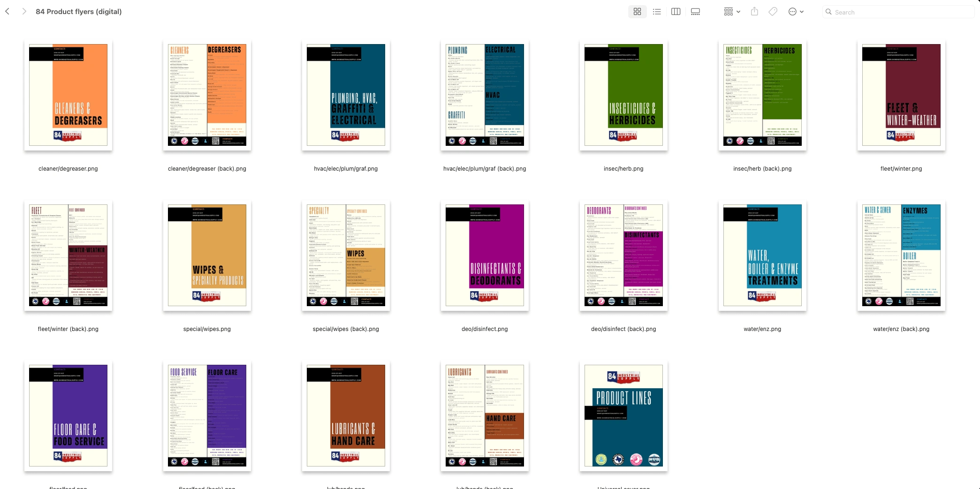Navigate back to the previous folder

coord(7,11)
